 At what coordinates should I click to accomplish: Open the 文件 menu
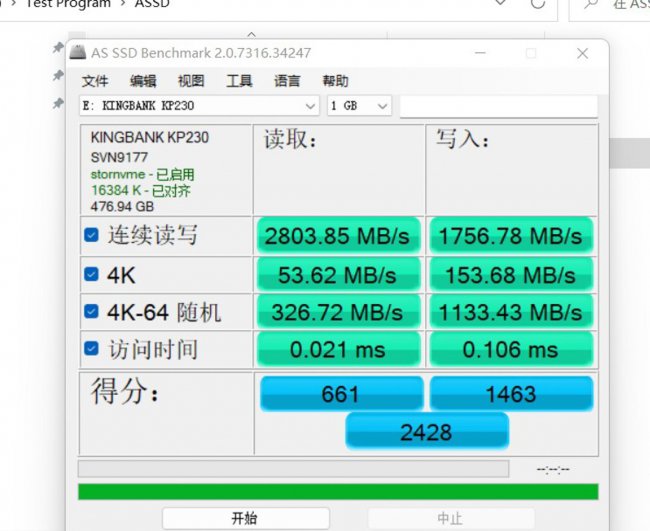coord(95,80)
